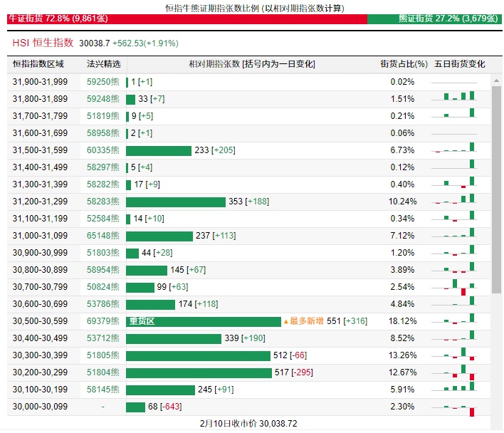504x433 pixels.
Task: Open the 60335熊 certificate link
Action: click(103, 150)
